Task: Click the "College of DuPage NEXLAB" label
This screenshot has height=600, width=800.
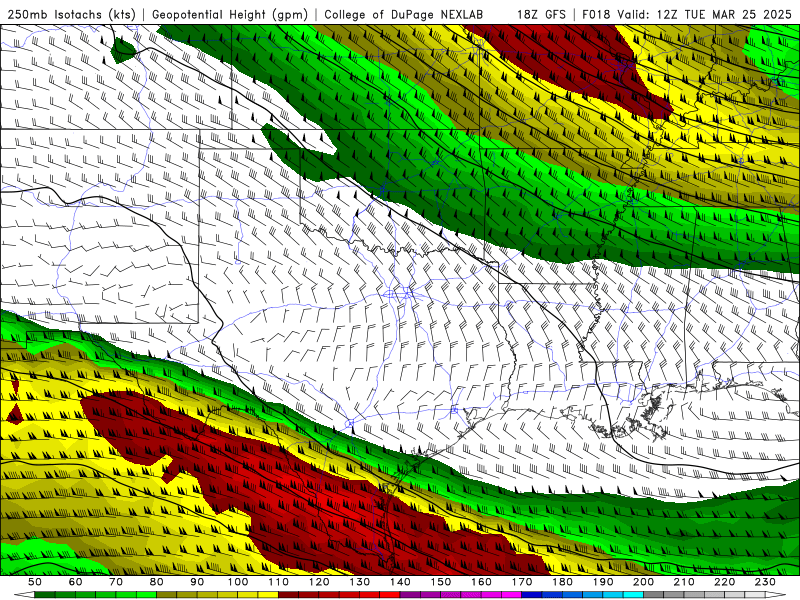Action: (404, 14)
